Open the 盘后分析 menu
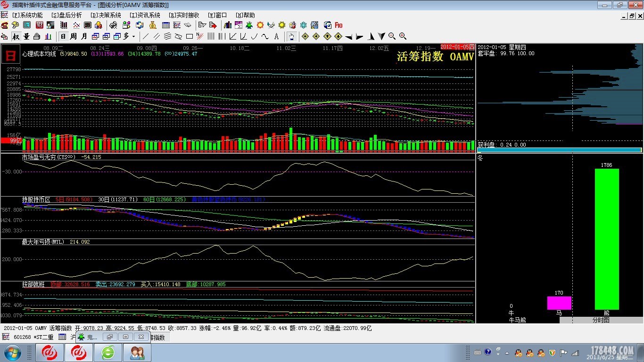This screenshot has width=644, height=362. (x=66, y=15)
